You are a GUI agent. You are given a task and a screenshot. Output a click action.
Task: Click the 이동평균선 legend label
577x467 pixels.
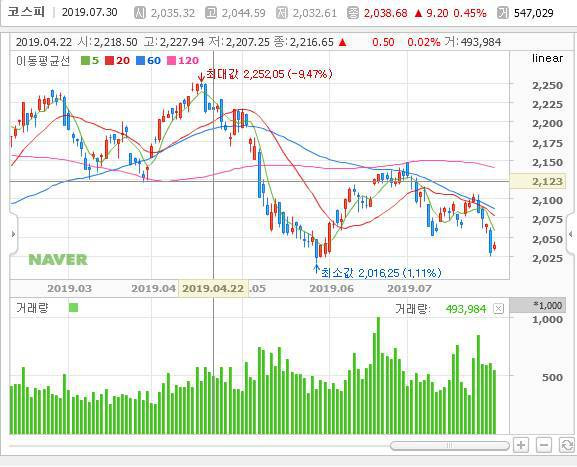click(x=43, y=61)
